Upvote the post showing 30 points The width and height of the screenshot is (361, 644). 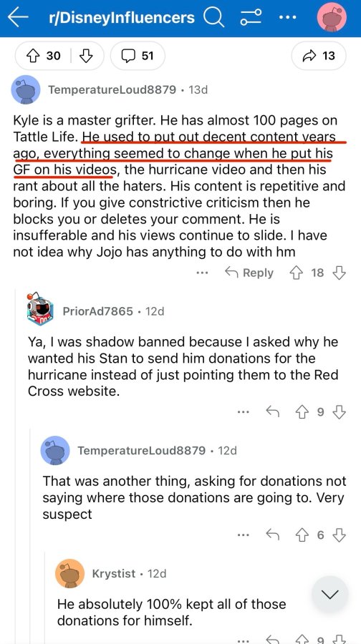[32, 55]
